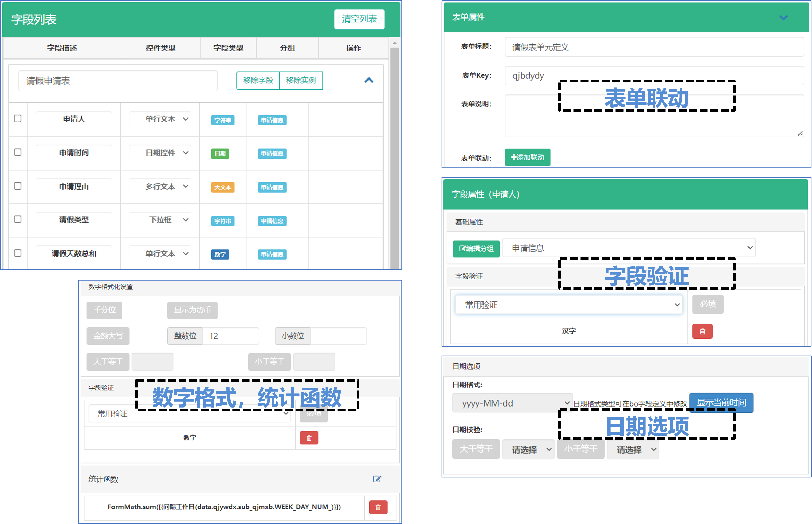
Task: Collapse the 表单属性 panel chevron
Action: point(783,18)
